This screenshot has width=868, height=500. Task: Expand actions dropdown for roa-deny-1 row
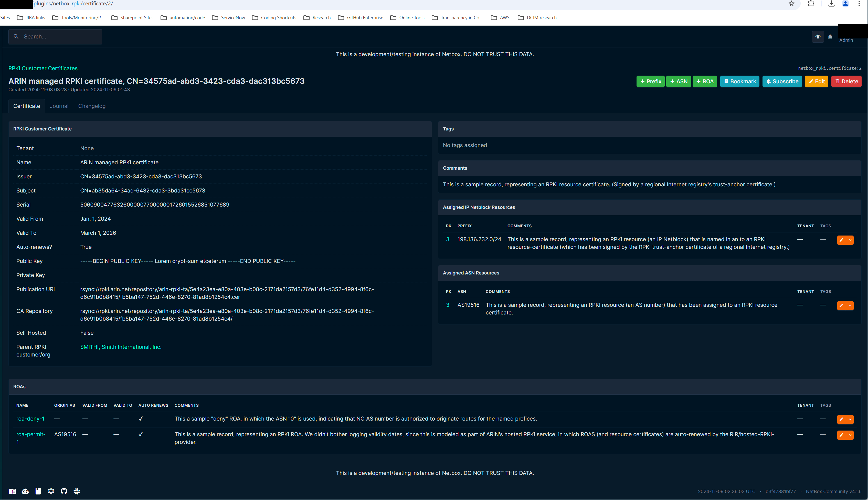tap(850, 419)
